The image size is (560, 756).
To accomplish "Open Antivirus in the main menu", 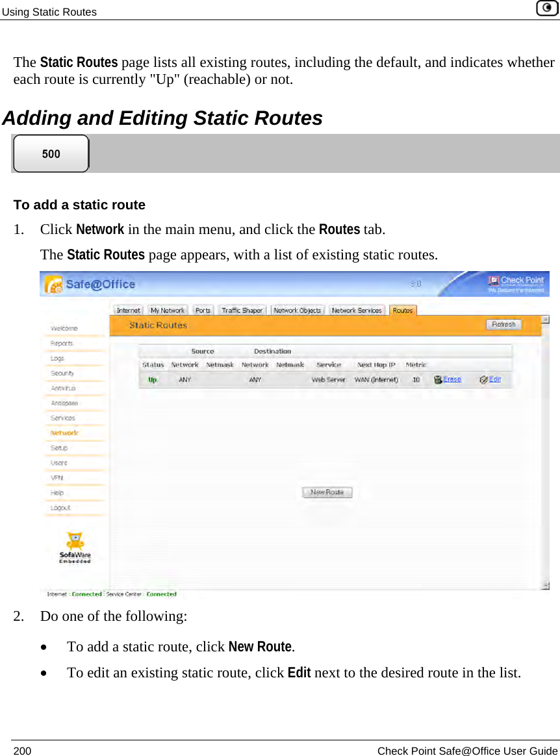I will [x=63, y=388].
